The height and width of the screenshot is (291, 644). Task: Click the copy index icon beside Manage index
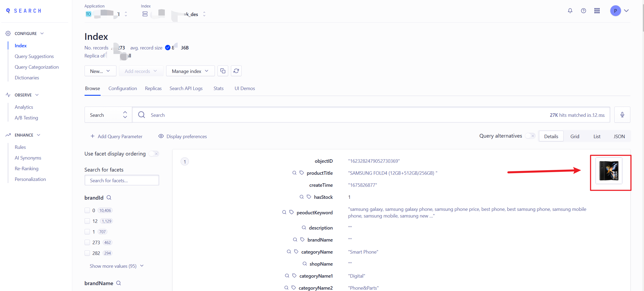click(223, 71)
